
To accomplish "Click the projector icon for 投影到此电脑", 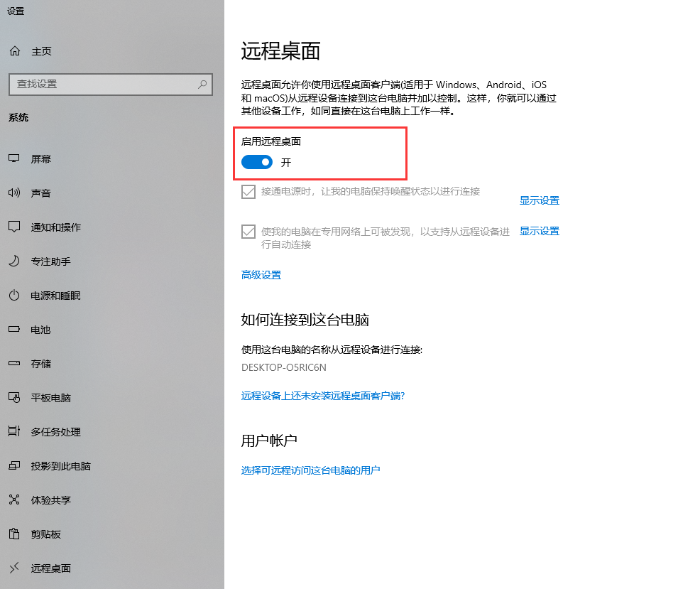I will tap(13, 465).
